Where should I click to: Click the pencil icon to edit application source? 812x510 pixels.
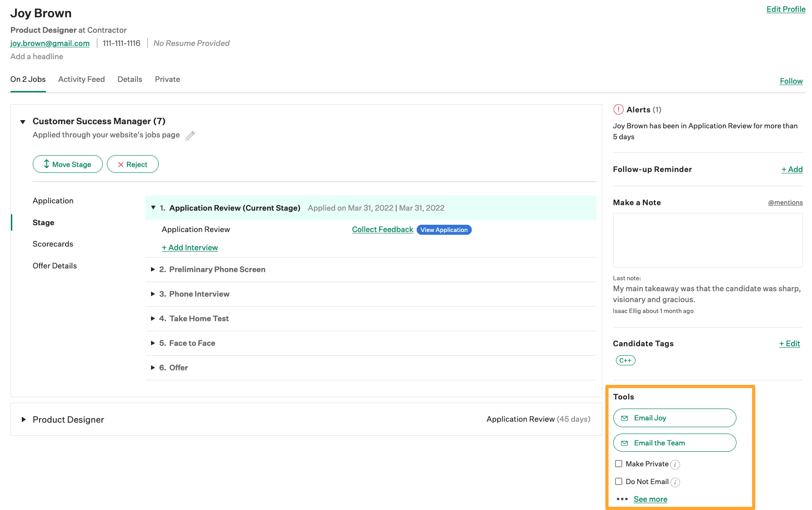191,135
